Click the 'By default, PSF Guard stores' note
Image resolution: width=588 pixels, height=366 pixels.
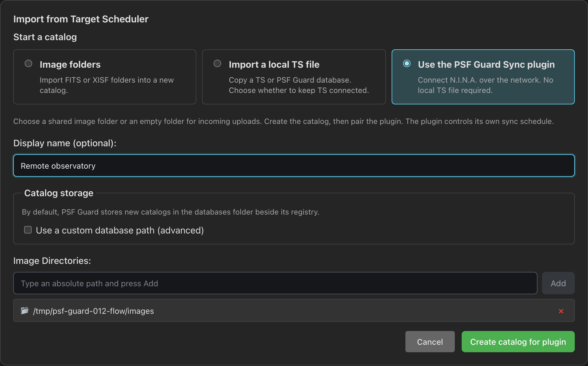tap(171, 212)
